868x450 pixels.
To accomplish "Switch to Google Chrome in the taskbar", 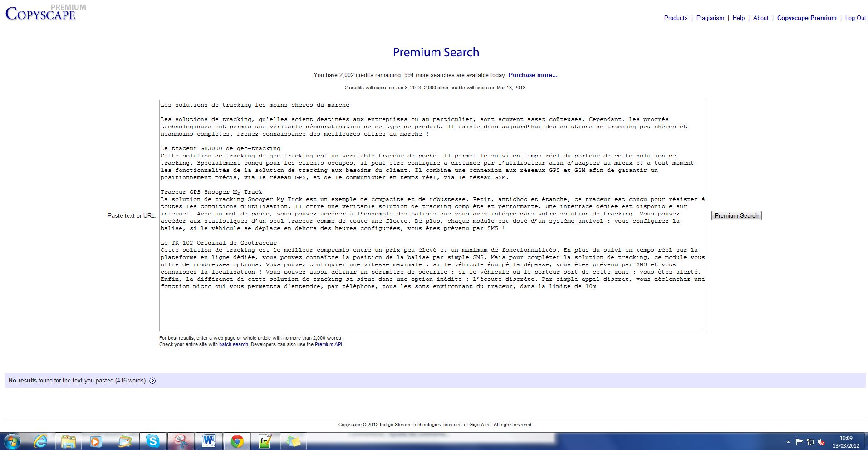I will click(237, 441).
